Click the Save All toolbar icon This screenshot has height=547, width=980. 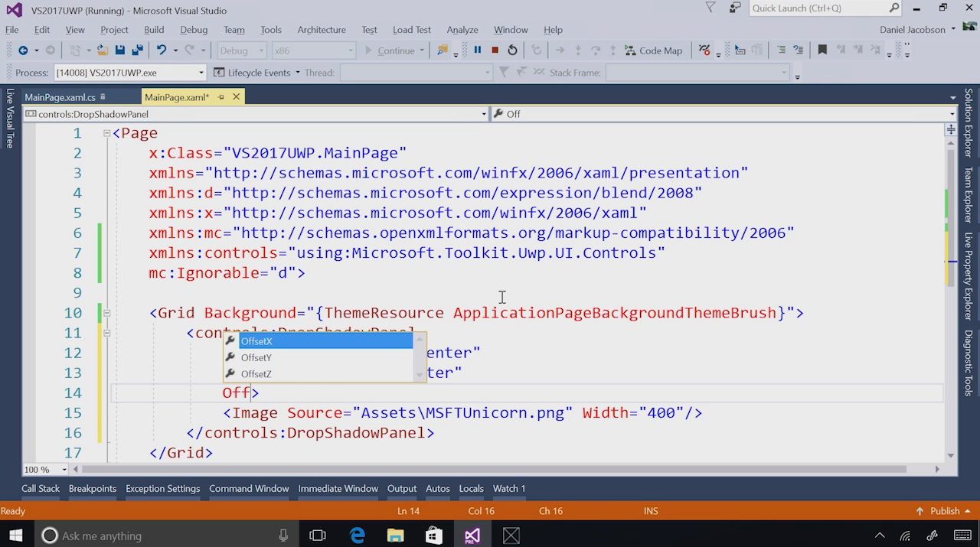point(137,50)
